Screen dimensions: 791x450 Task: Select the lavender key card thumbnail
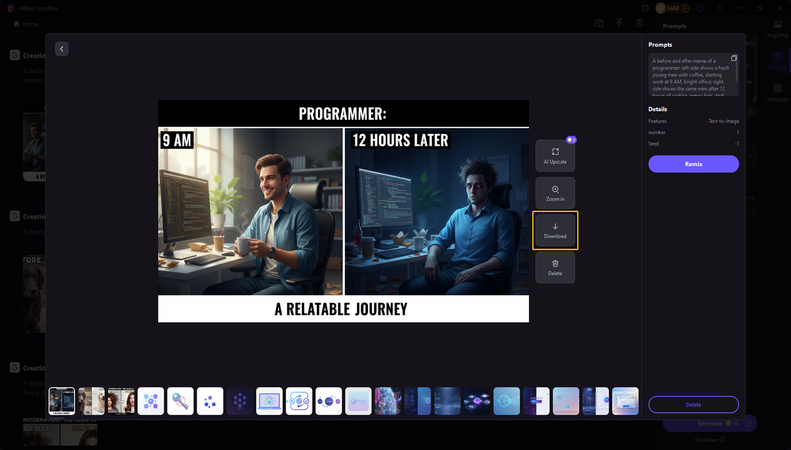[358, 401]
